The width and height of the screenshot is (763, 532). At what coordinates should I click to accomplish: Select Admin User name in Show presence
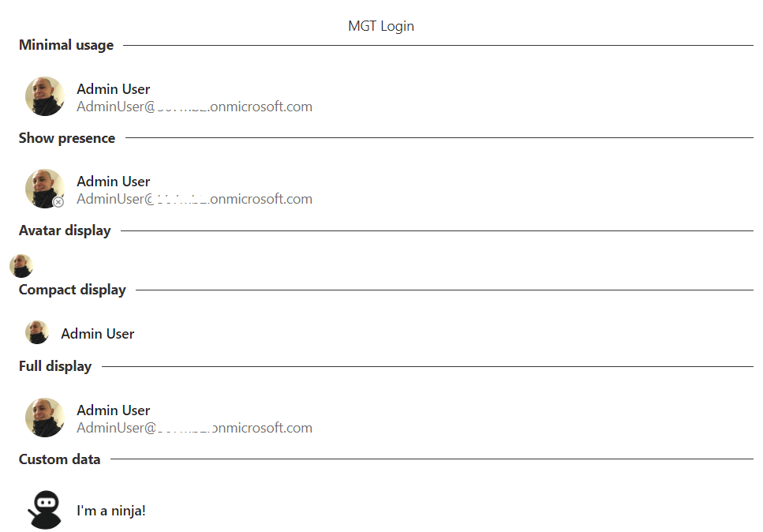coord(114,182)
